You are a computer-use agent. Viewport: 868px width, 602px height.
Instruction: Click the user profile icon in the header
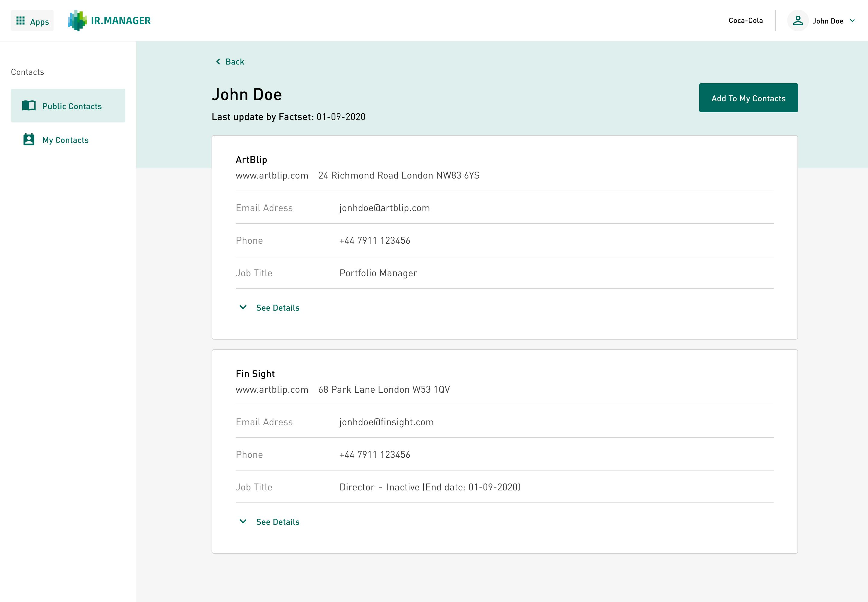tap(798, 21)
